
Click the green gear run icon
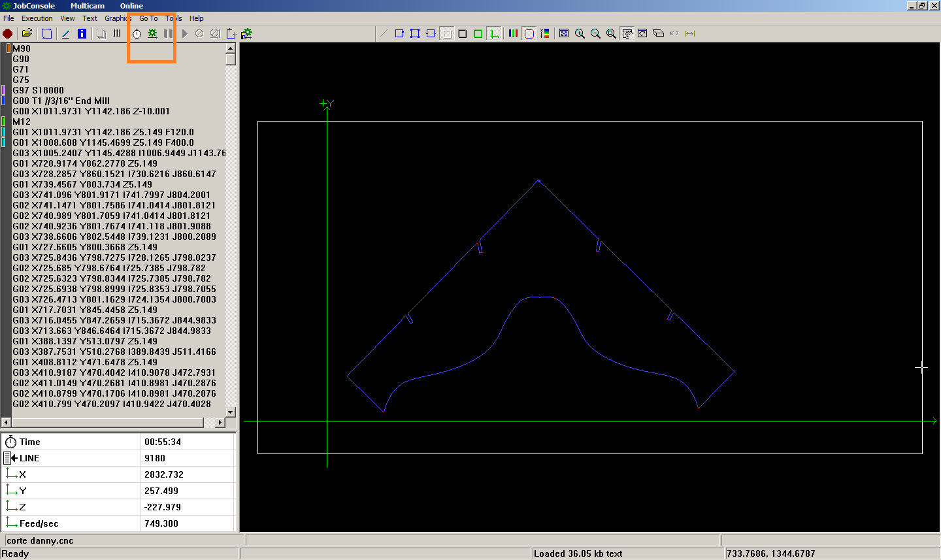pos(152,33)
